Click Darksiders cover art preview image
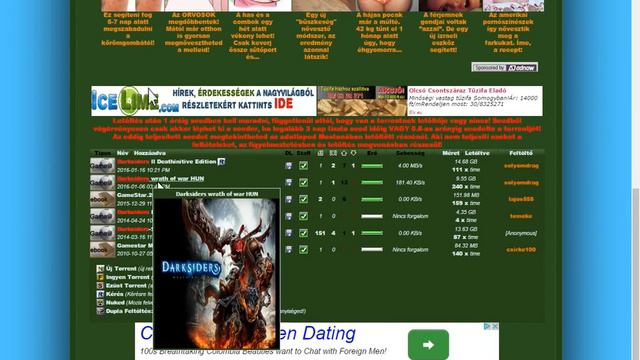The height and width of the screenshot is (360, 640). (x=216, y=273)
